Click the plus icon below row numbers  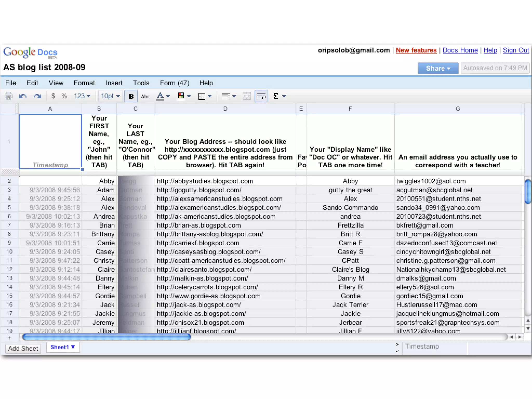point(9,338)
